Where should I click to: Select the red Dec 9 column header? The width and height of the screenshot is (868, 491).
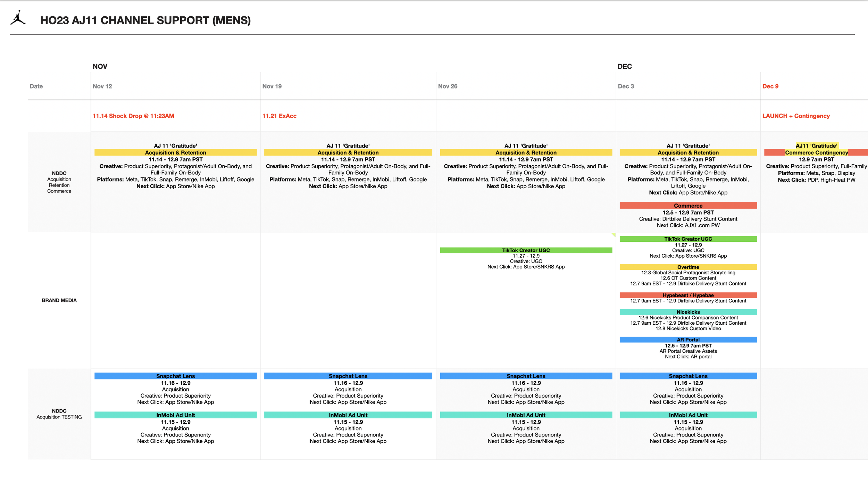tap(770, 86)
